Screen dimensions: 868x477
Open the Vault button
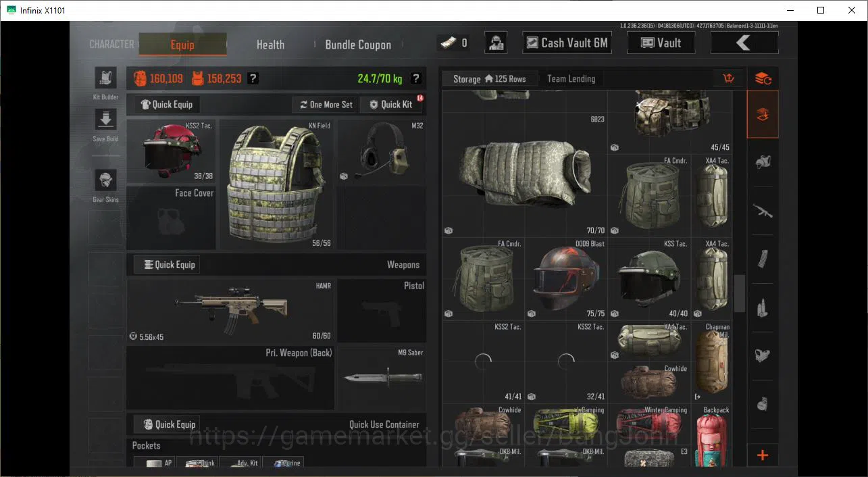coord(661,43)
